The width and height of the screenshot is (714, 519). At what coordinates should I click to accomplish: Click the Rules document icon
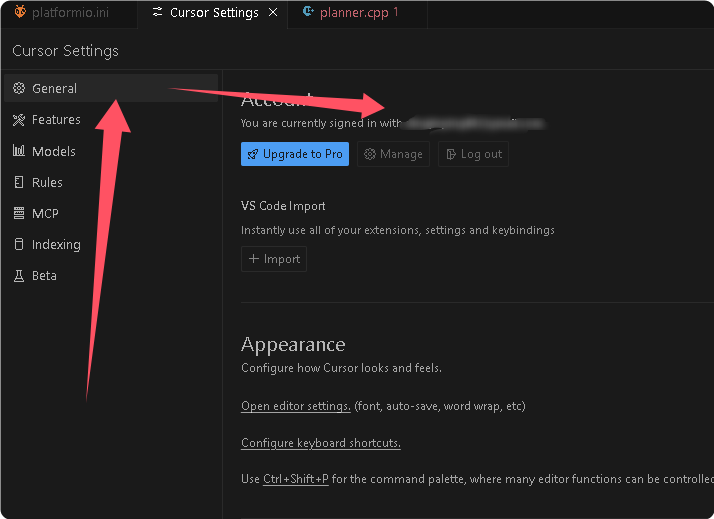point(19,182)
